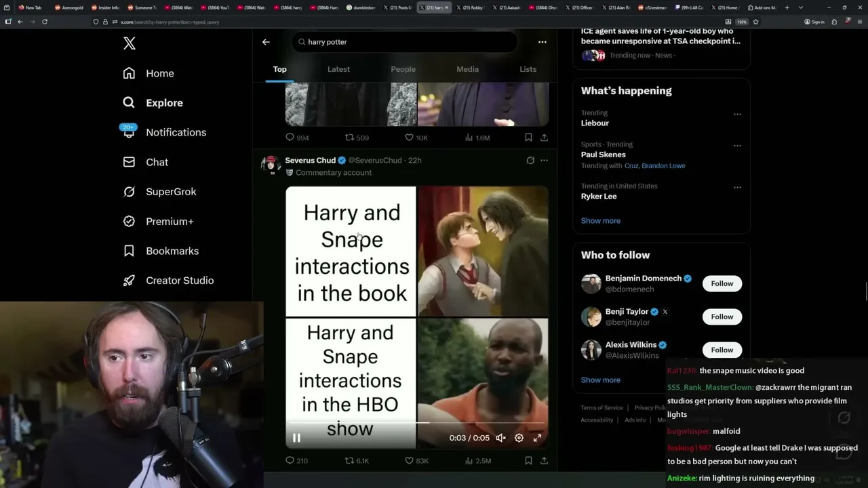Open Premium+ in the sidebar

[x=158, y=222]
